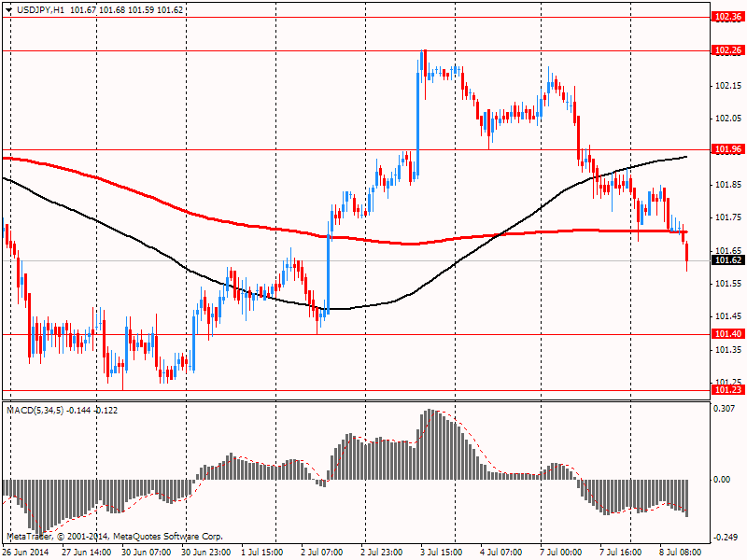The width and height of the screenshot is (747, 560).
Task: Select the 2 Jul 07:00 time label
Action: click(321, 552)
